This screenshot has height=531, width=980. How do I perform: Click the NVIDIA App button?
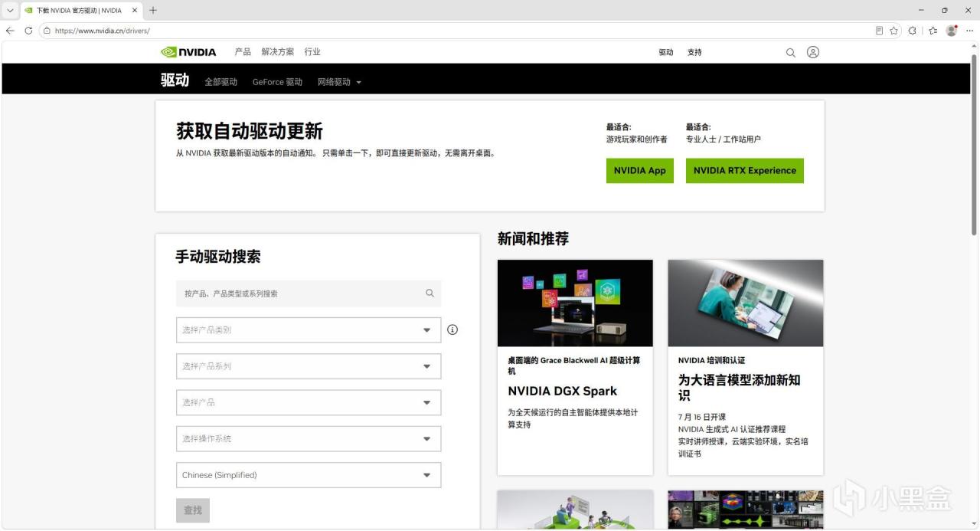coord(640,171)
